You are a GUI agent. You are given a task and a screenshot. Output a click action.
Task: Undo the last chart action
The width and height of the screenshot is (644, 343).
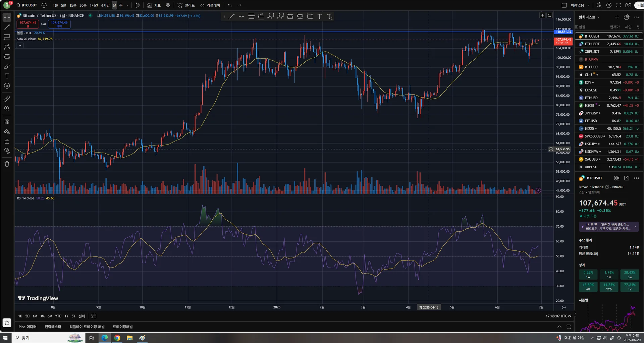point(230,5)
